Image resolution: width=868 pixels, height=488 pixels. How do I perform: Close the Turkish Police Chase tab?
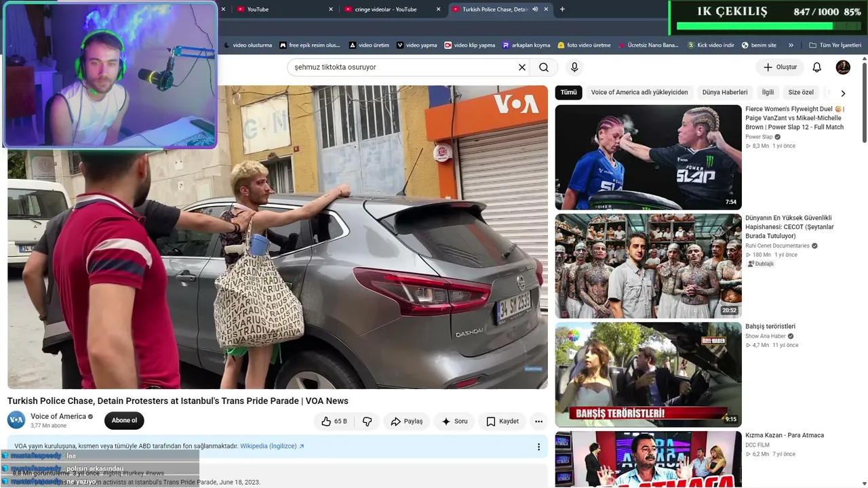tap(545, 9)
